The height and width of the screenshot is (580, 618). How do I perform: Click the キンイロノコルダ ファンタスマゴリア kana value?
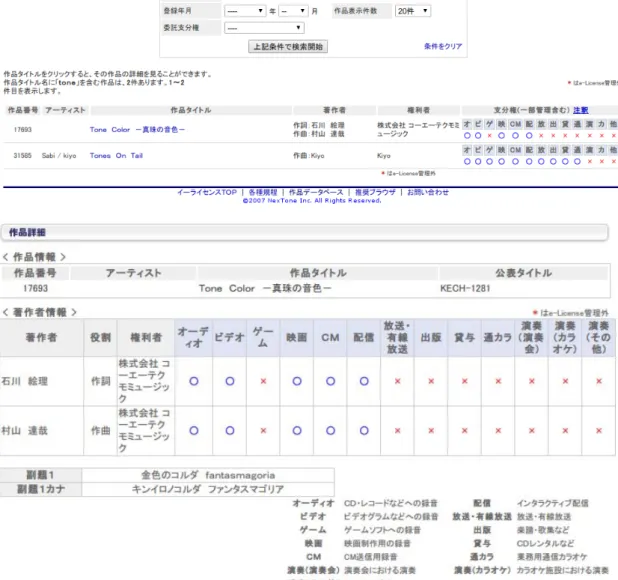pyautogui.click(x=208, y=489)
